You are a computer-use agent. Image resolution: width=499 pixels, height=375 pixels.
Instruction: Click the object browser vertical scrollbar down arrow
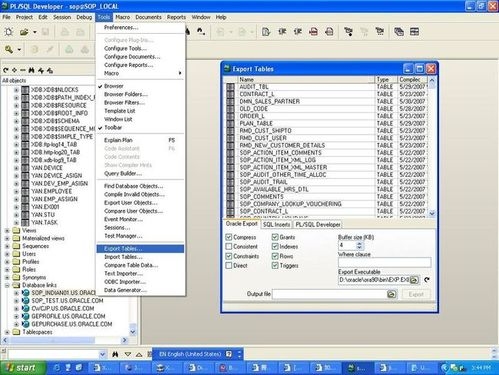(x=133, y=332)
